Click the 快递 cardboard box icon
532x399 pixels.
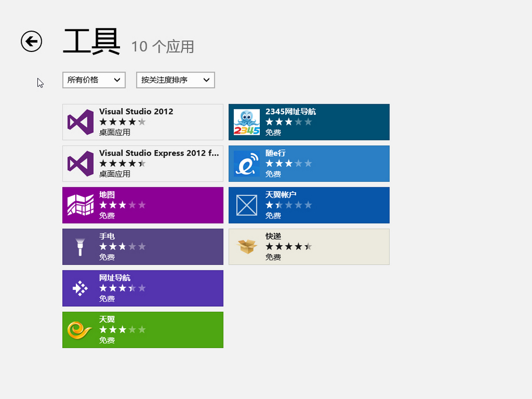coord(247,247)
